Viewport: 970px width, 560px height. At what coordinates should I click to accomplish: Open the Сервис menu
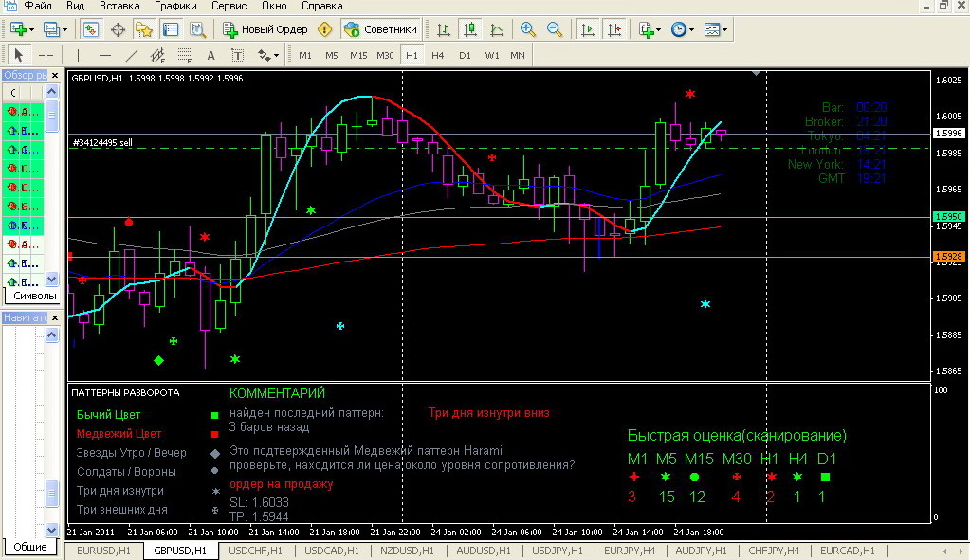[x=229, y=6]
